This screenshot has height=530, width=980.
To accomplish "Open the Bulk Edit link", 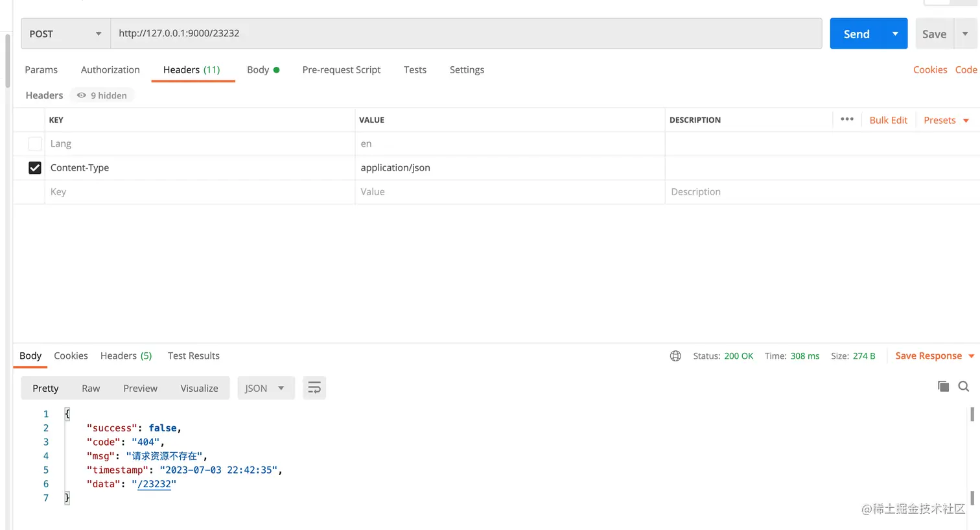I will tap(889, 120).
